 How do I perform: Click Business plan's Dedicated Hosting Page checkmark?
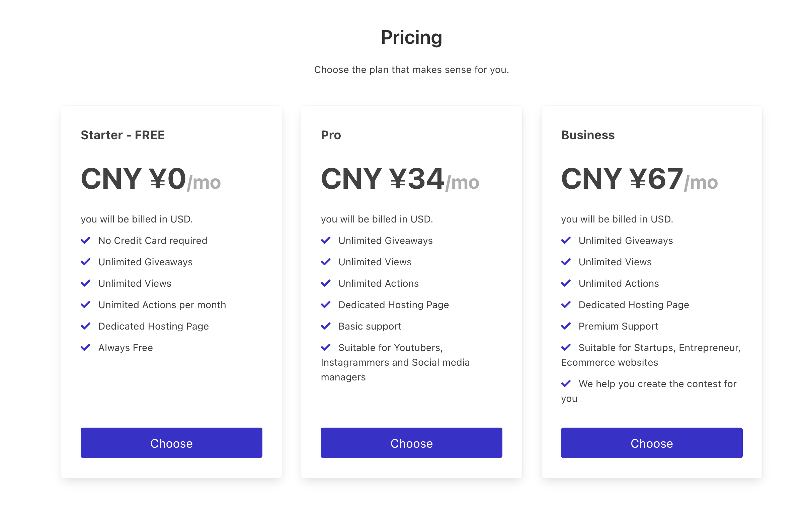(566, 305)
